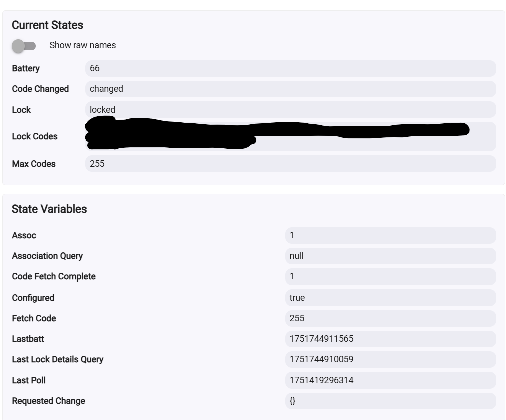The image size is (506, 420).
Task: Click the Requested Change empty braces field
Action: [x=391, y=401]
